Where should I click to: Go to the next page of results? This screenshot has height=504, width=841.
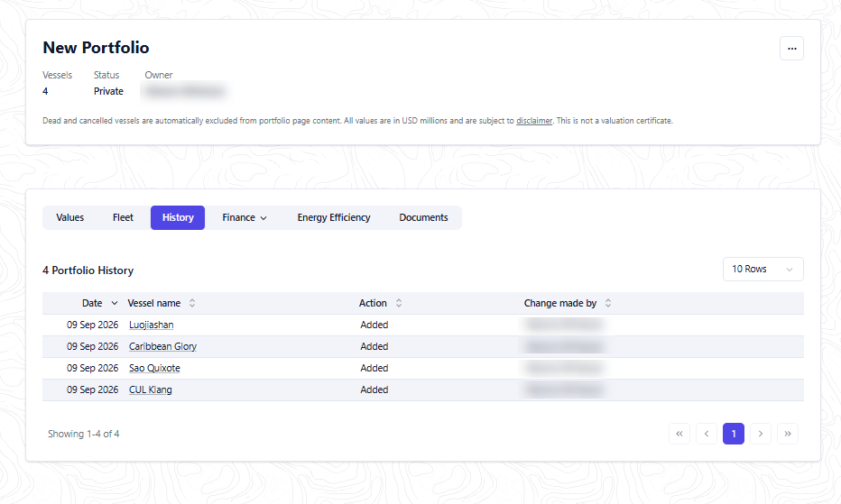[761, 434]
